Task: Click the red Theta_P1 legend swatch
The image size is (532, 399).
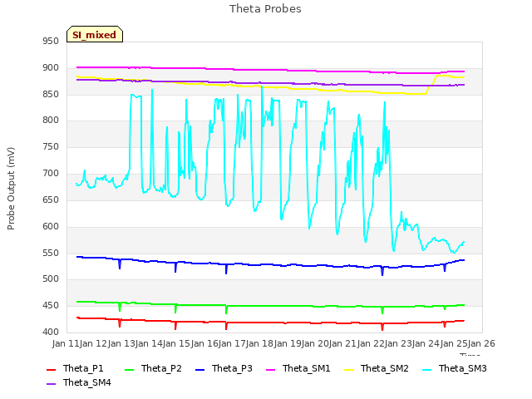Action: [x=51, y=369]
